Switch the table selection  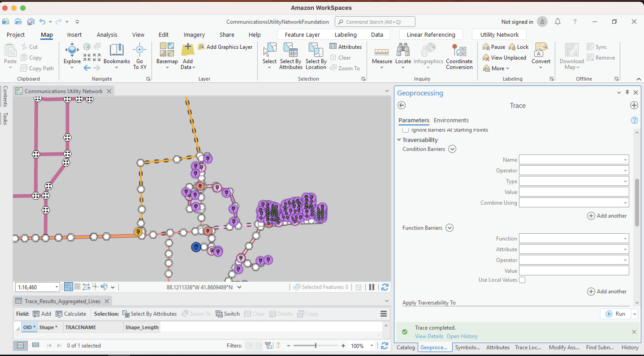coord(227,314)
